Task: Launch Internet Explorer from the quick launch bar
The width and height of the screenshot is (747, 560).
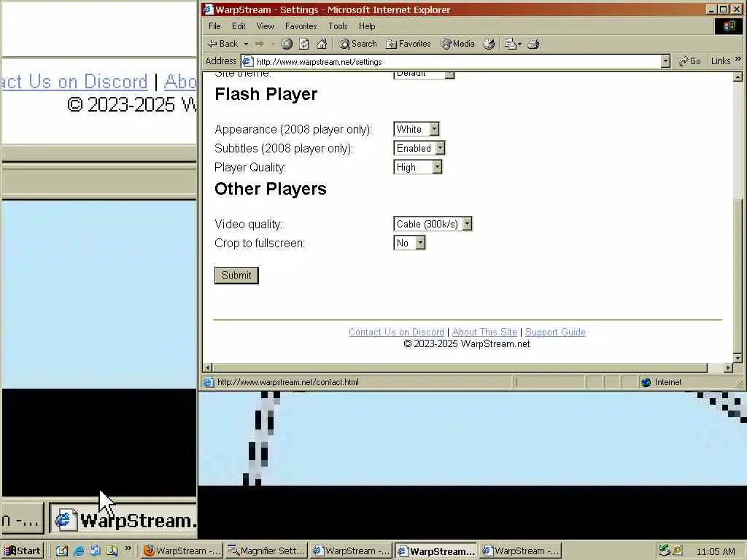Action: click(x=79, y=551)
